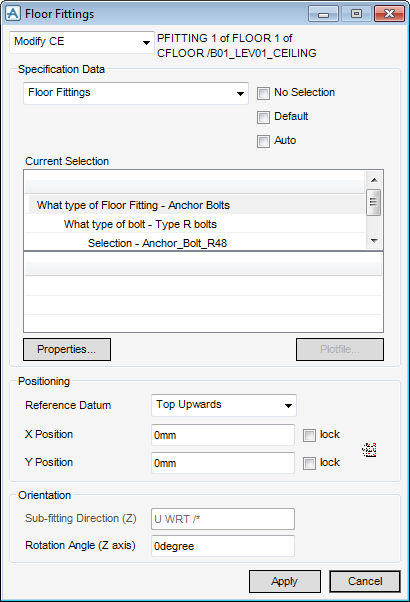
Task: Click the red position pick icon
Action: 369,450
